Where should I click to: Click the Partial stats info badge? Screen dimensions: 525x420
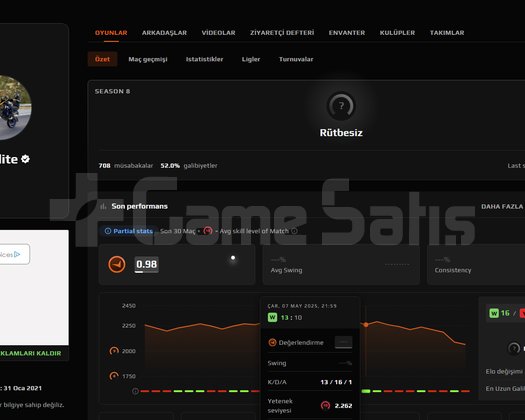128,231
